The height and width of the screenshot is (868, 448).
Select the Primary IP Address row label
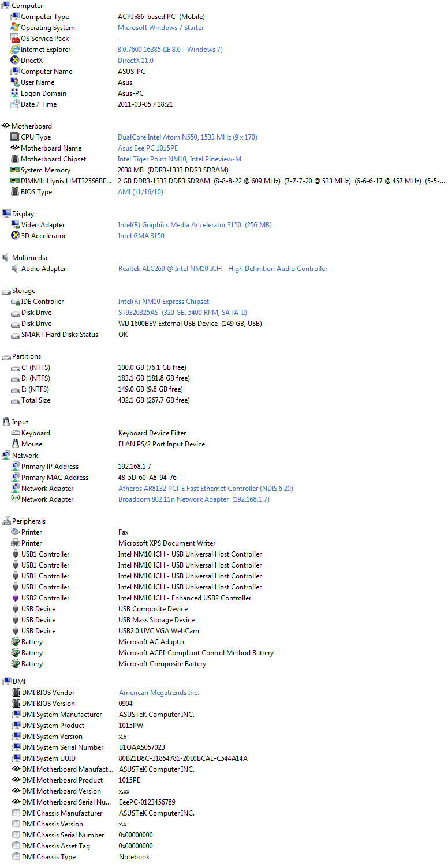pyautogui.click(x=50, y=466)
